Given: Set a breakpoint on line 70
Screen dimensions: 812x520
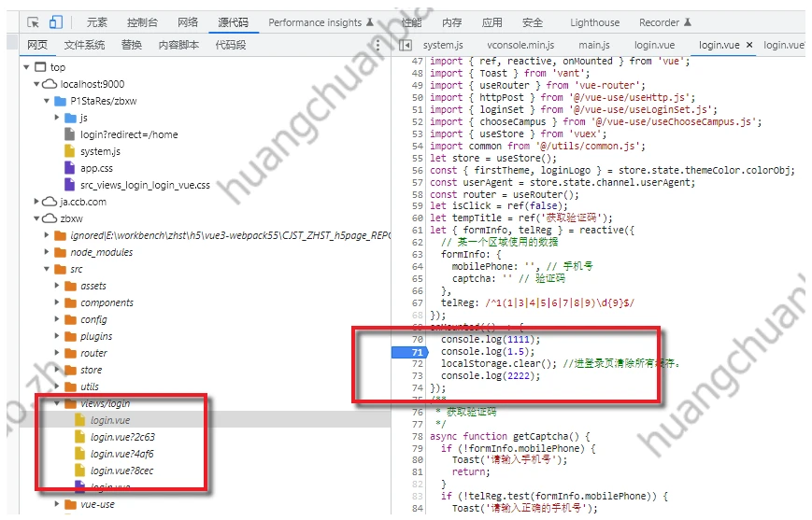Looking at the screenshot, I should 418,340.
